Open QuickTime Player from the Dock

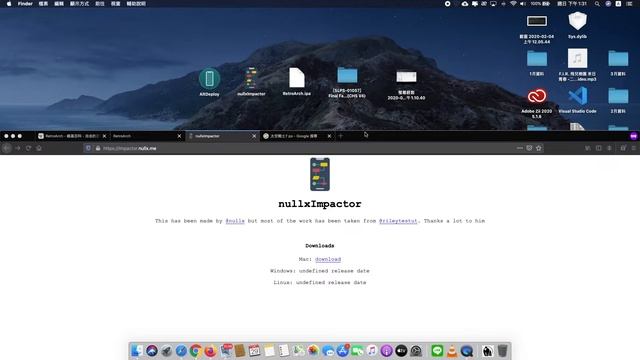click(467, 351)
